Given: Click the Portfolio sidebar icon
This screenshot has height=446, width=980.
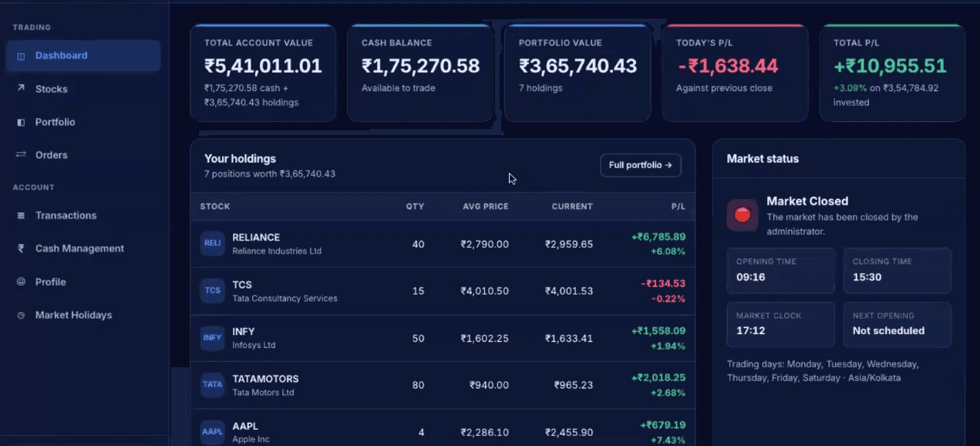Looking at the screenshot, I should point(21,122).
